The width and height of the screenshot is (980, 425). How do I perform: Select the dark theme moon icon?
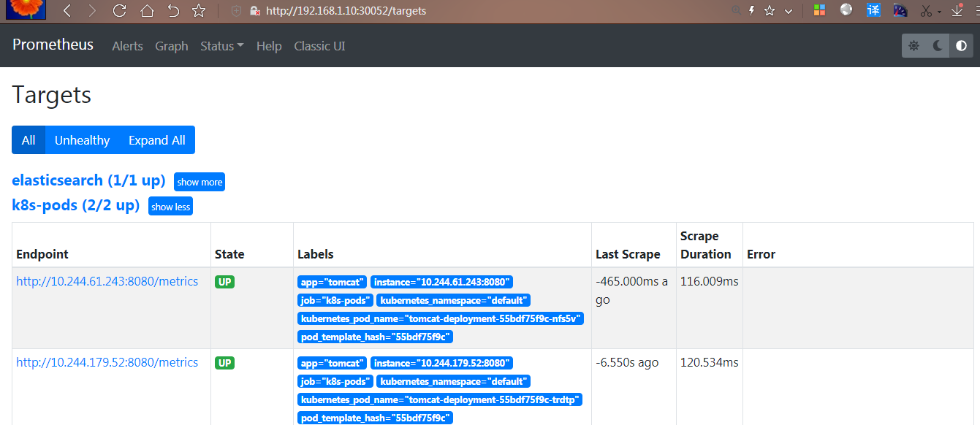pos(938,45)
